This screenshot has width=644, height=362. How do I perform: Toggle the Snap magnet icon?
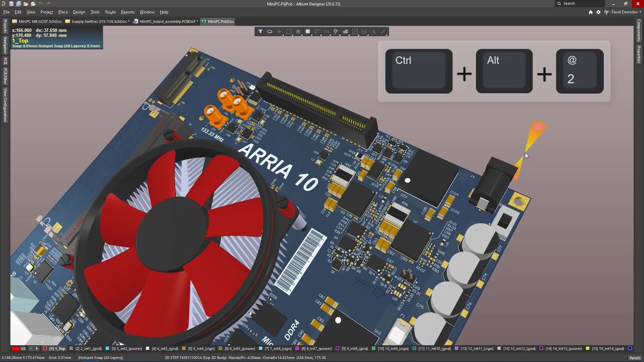pos(270,32)
